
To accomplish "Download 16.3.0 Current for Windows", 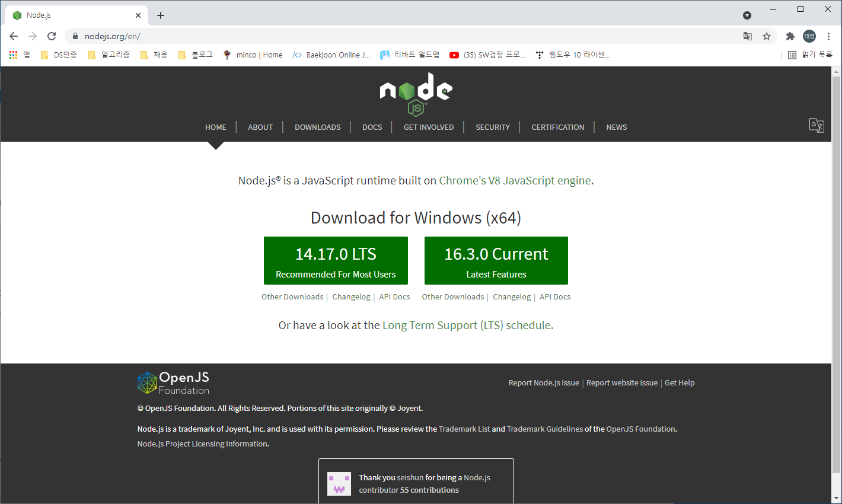I will point(496,260).
